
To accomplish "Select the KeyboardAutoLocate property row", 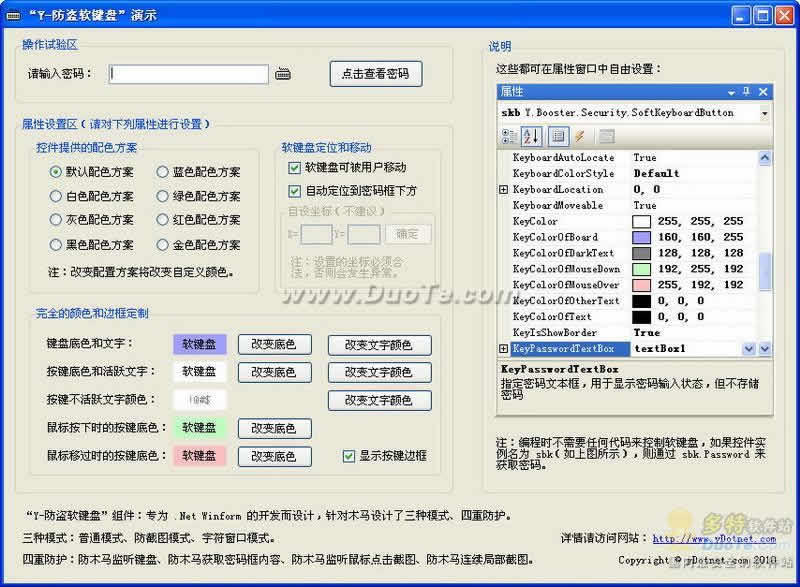I will [628, 158].
